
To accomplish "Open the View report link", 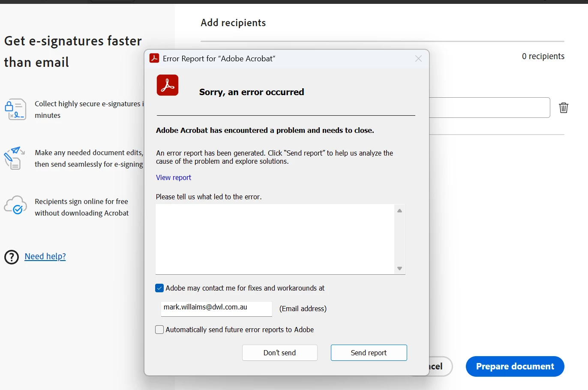I will [x=174, y=177].
